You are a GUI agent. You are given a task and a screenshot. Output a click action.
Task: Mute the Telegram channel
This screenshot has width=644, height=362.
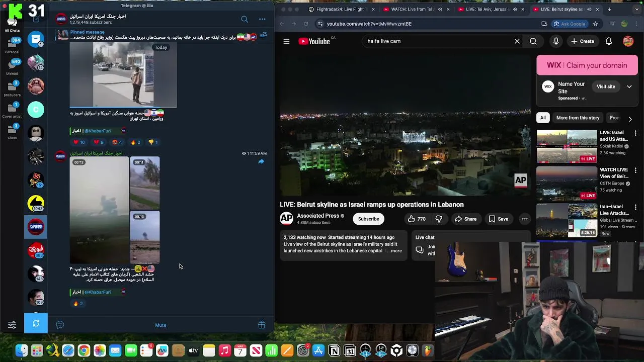click(160, 325)
